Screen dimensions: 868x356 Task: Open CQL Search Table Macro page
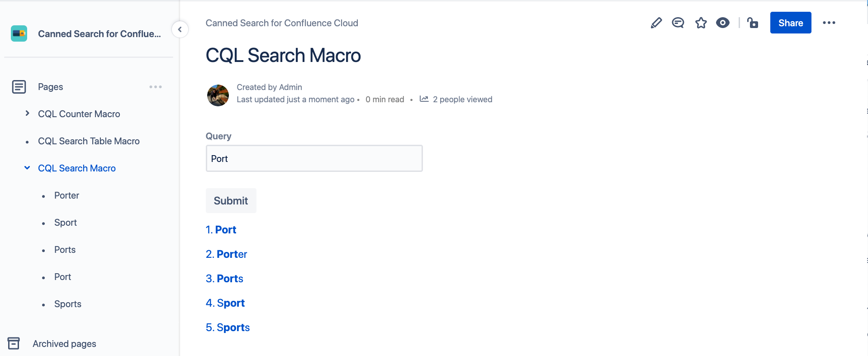click(89, 141)
